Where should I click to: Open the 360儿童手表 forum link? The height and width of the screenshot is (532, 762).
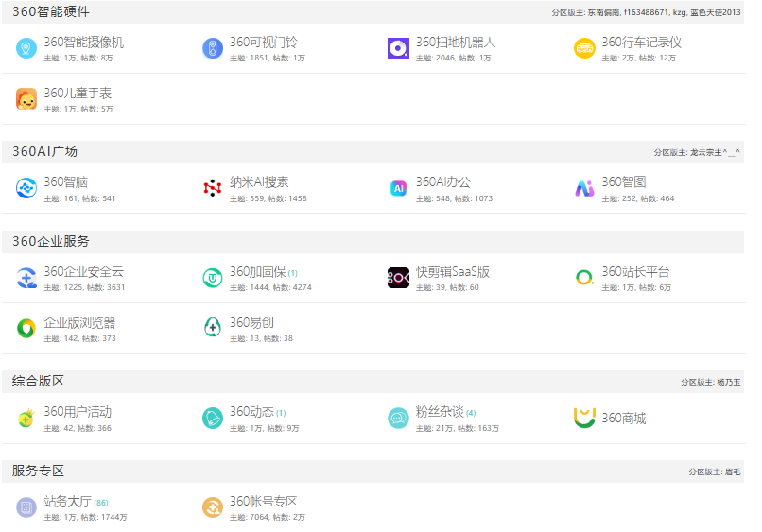pyautogui.click(x=78, y=94)
